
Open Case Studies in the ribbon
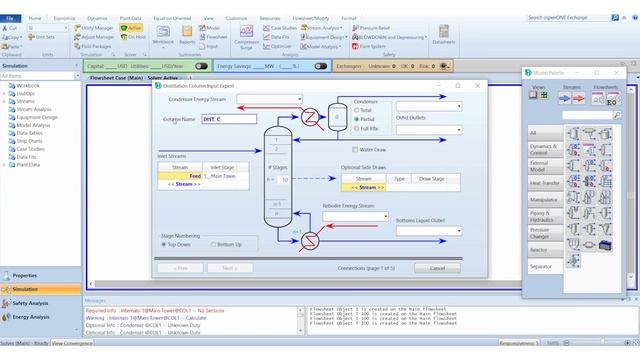(280, 28)
